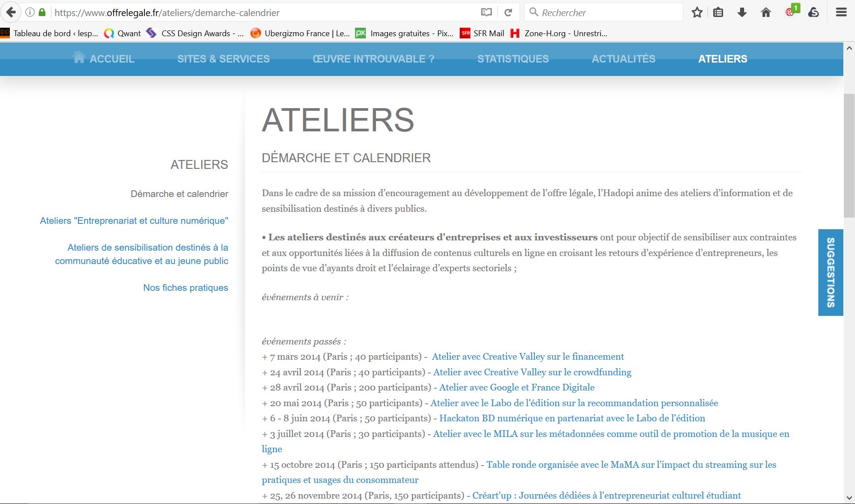The image size is (855, 504).
Task: Open the ACTUALITÉS menu
Action: 623,59
